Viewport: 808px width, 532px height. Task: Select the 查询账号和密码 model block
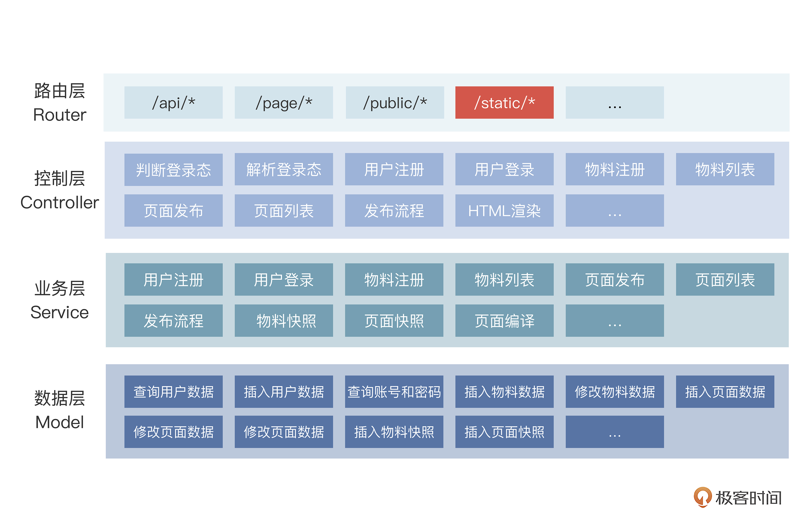(394, 392)
